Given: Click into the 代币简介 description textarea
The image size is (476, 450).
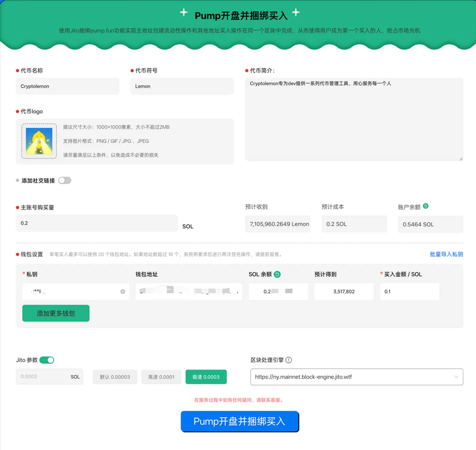Looking at the screenshot, I should (x=354, y=119).
